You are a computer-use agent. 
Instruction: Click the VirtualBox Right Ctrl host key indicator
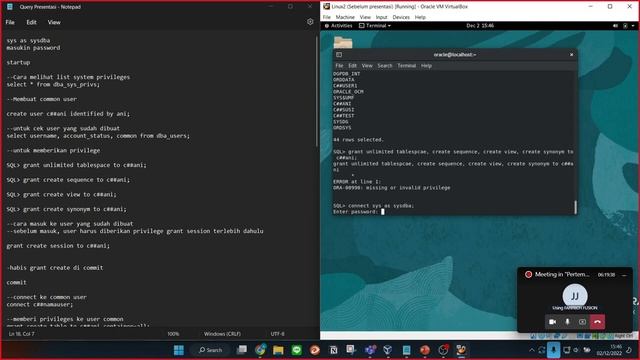623,336
